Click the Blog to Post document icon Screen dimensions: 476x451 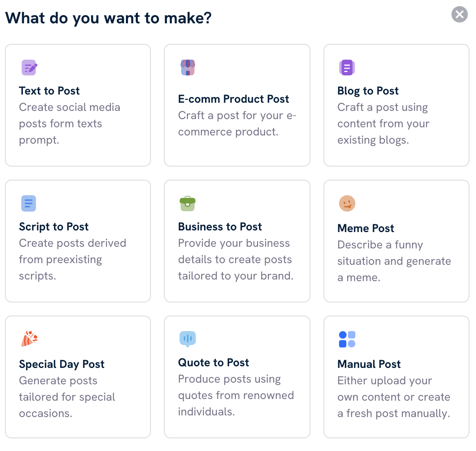pyautogui.click(x=347, y=68)
